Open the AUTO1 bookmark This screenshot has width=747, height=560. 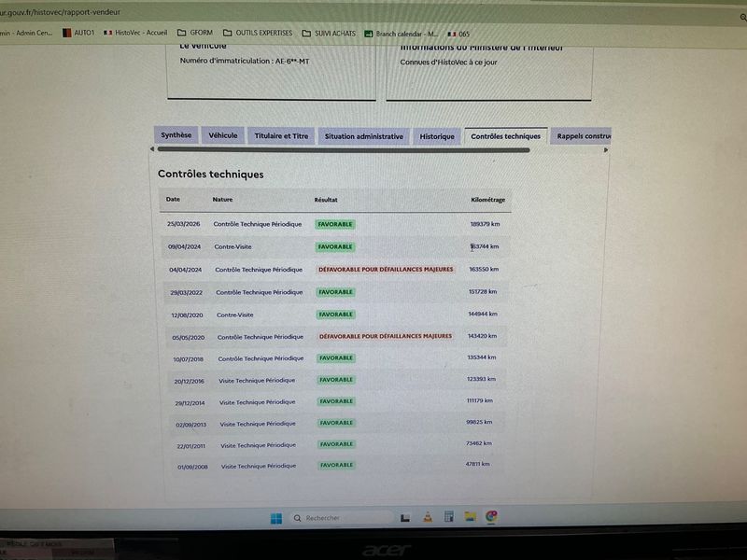(78, 33)
